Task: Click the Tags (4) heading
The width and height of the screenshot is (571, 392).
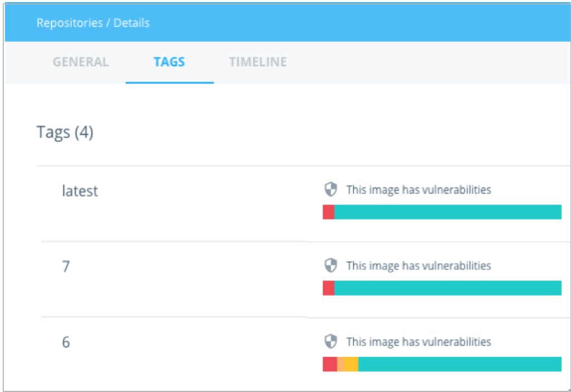Action: point(65,132)
